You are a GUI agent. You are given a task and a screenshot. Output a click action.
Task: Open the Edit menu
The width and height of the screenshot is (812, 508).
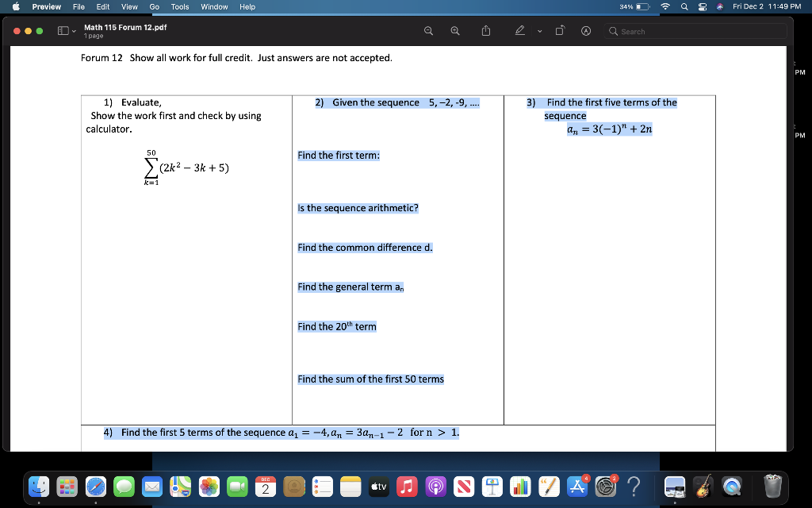click(x=102, y=6)
